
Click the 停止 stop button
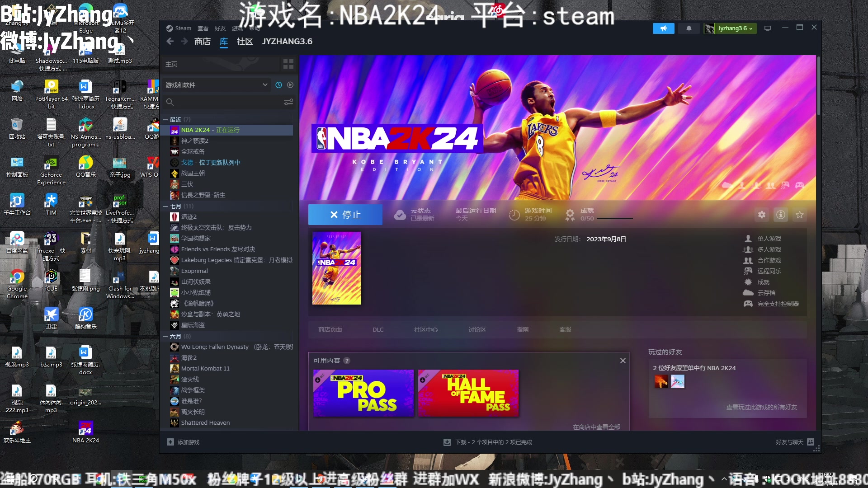(345, 215)
